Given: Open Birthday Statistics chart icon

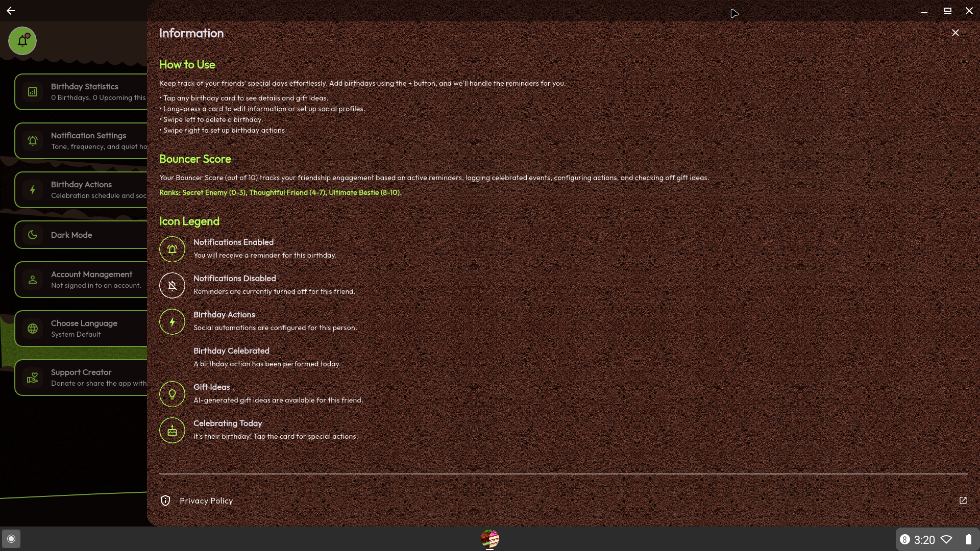Looking at the screenshot, I should point(33,92).
